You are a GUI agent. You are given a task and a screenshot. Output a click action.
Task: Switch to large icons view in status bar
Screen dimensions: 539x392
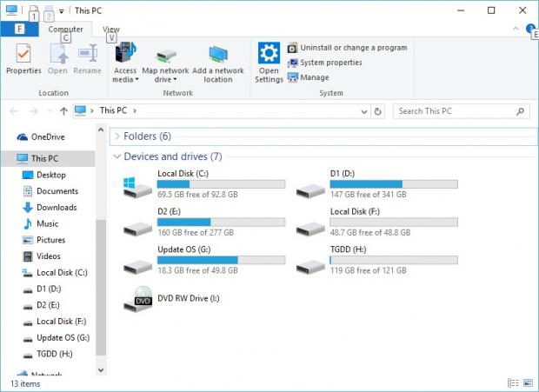pos(528,382)
